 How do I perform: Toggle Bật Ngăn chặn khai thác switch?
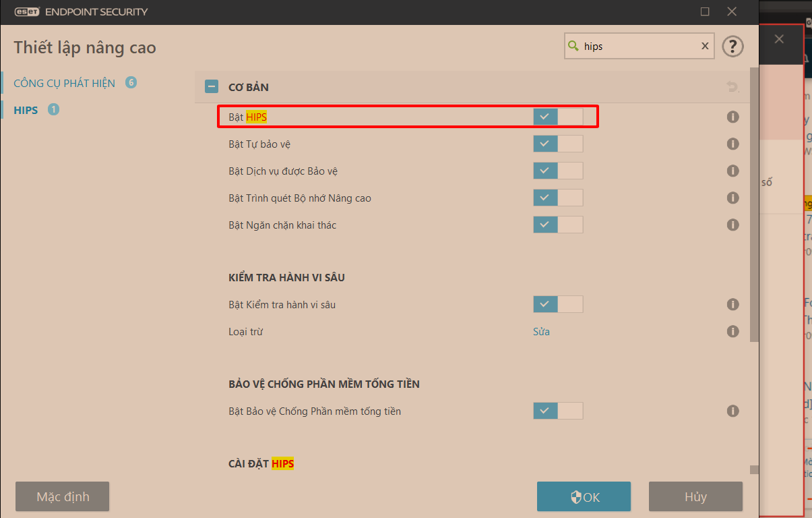click(558, 225)
